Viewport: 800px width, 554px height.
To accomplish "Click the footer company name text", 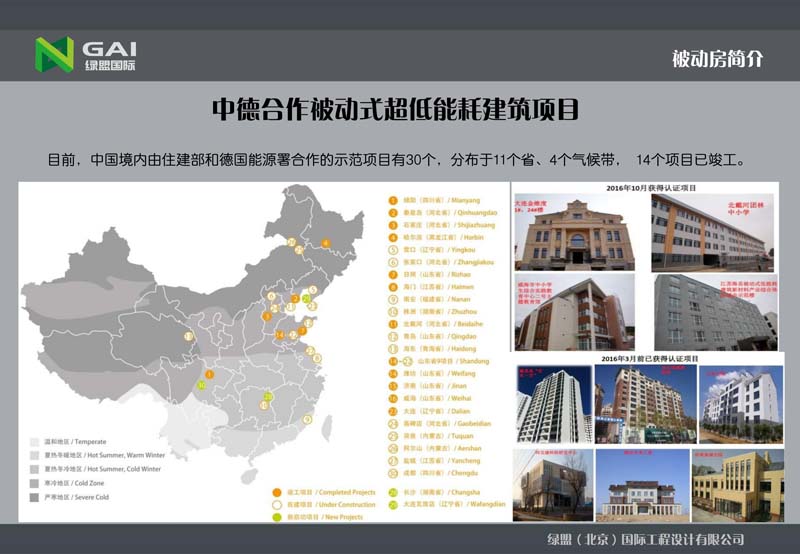I will click(645, 539).
